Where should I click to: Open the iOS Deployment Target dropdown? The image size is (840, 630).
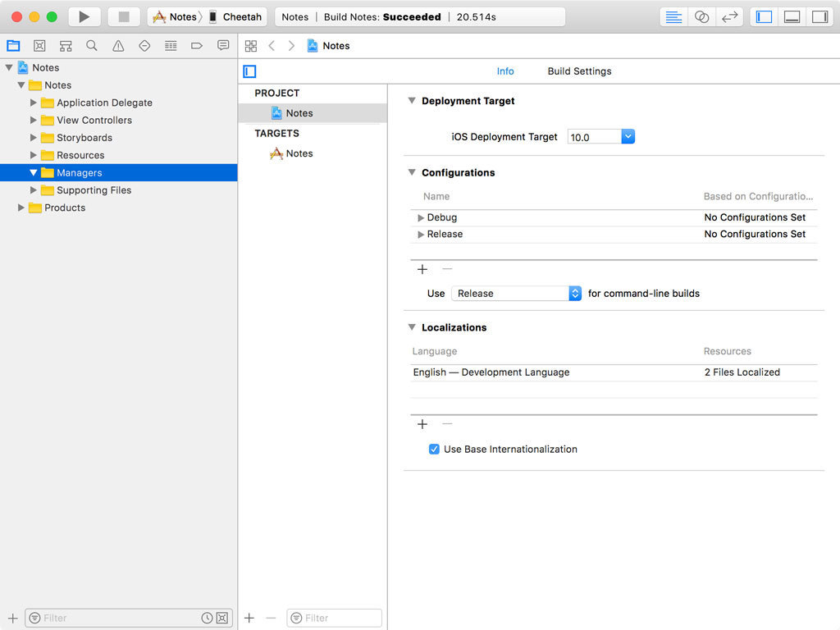pos(628,137)
